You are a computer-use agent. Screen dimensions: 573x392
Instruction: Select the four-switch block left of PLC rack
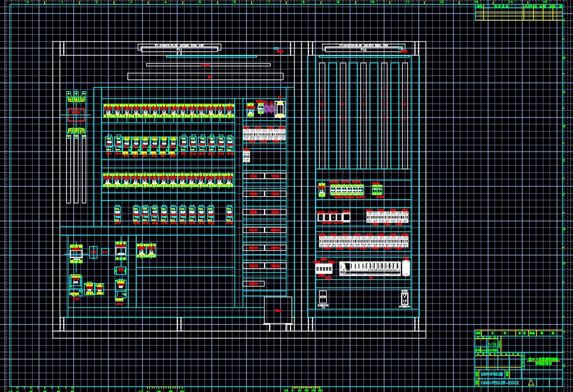pyautogui.click(x=324, y=268)
